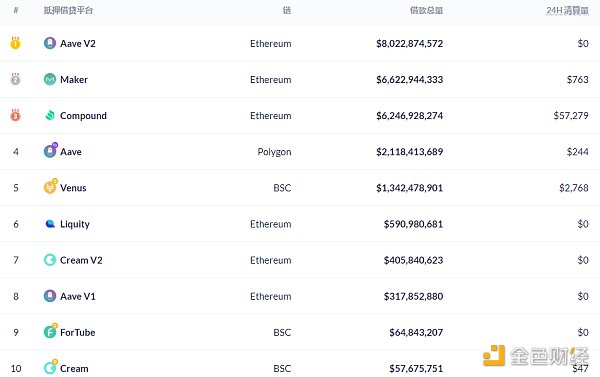Click the silver second-place medal icon
The image size is (600, 377).
point(15,79)
